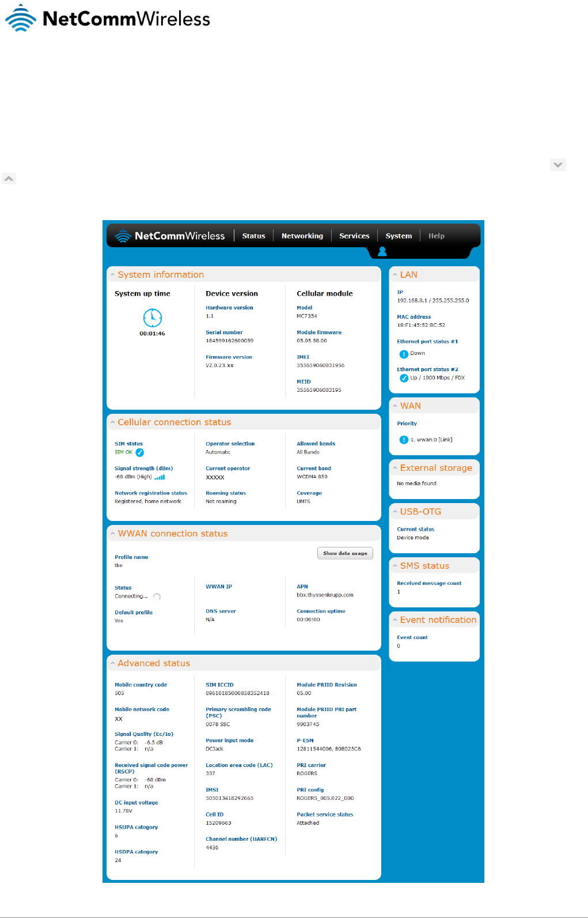Collapse the USB-OTG panel
The height and width of the screenshot is (918, 588).
(395, 512)
